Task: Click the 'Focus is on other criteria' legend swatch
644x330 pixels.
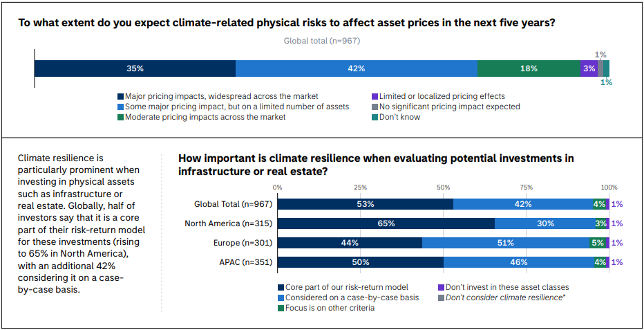Action: pyautogui.click(x=281, y=308)
